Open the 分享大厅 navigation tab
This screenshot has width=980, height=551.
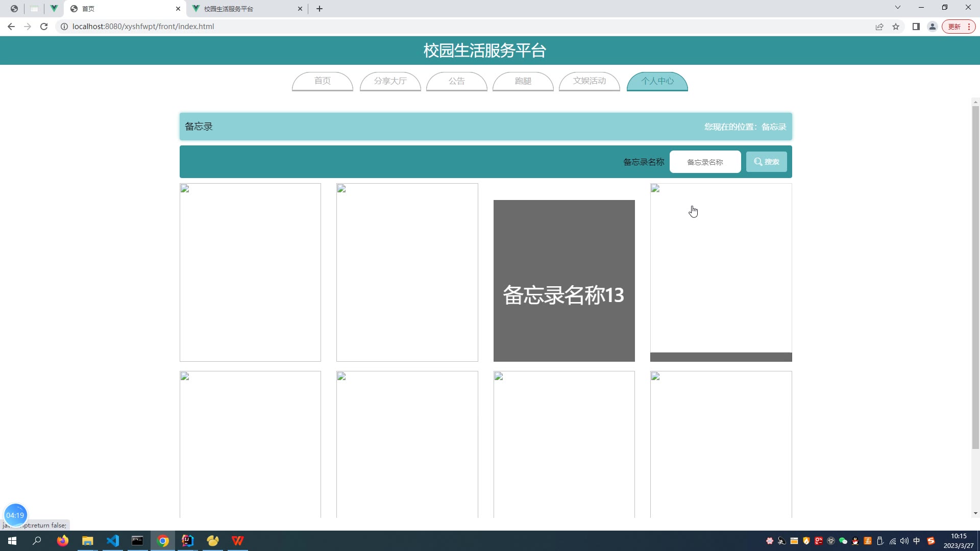pyautogui.click(x=390, y=81)
